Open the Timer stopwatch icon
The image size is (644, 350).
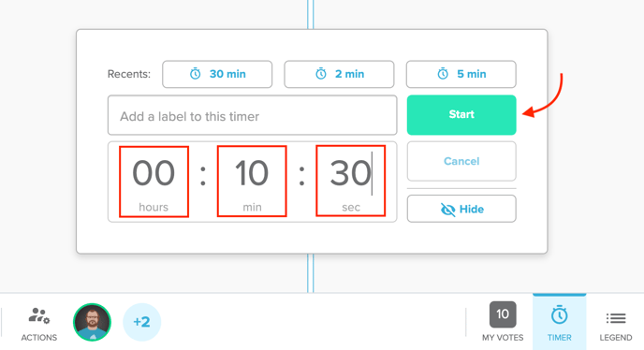tap(559, 315)
